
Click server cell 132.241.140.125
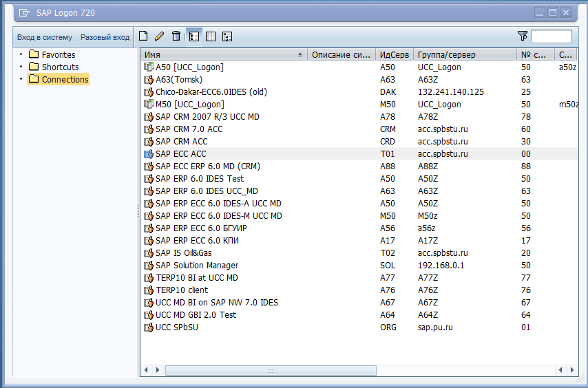(x=451, y=91)
